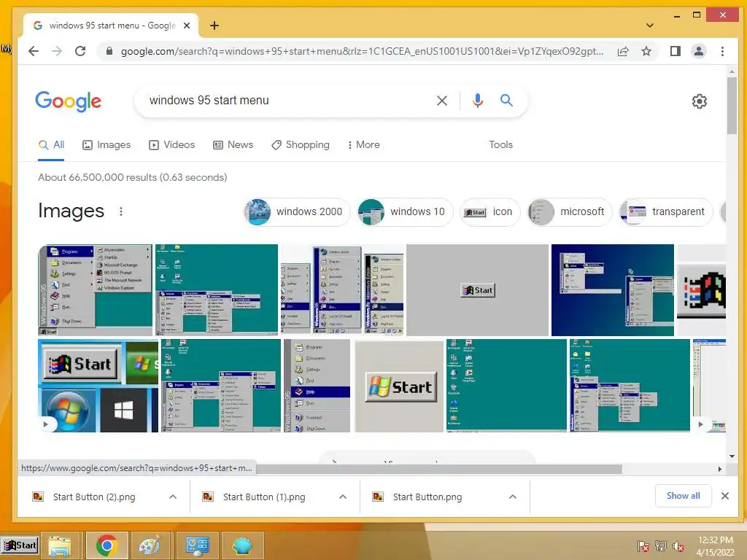Close the windows 95 start menu tab
Image resolution: width=747 pixels, height=560 pixels.
[187, 26]
